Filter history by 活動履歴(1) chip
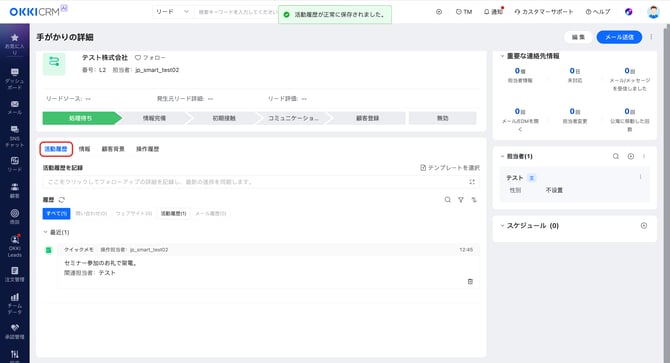This screenshot has width=670, height=363. (x=173, y=214)
